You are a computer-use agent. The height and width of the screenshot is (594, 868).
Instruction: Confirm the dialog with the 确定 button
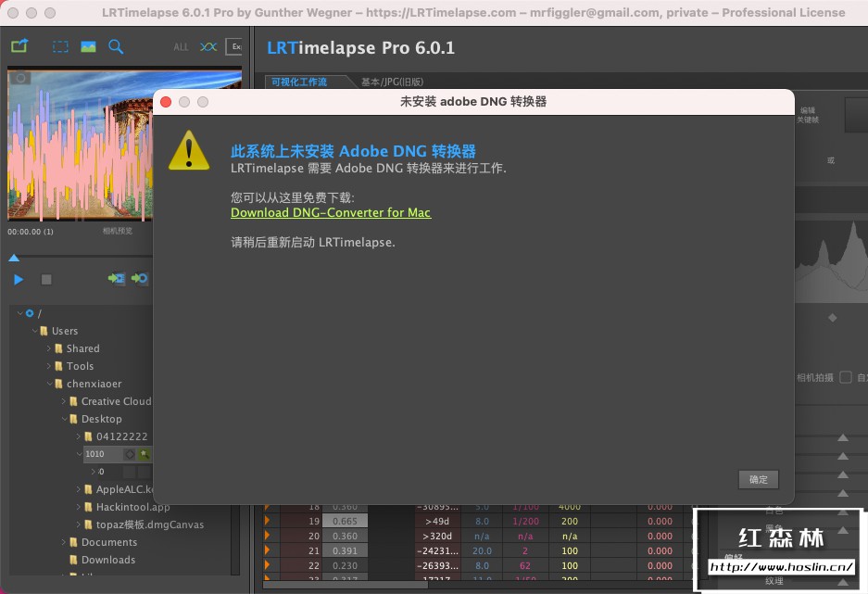point(759,479)
